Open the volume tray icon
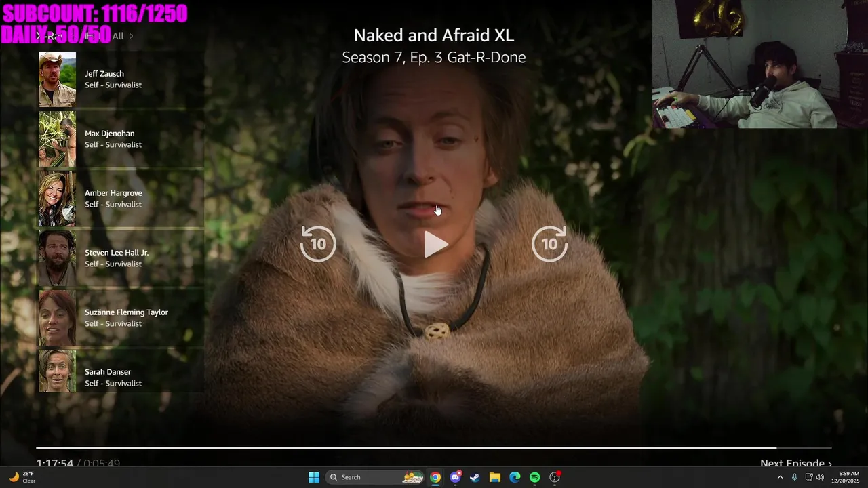This screenshot has width=868, height=488. point(820,477)
